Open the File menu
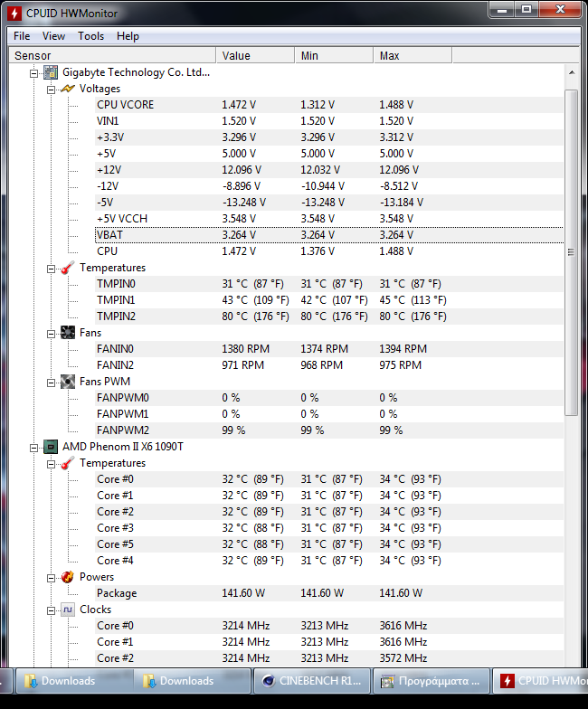This screenshot has height=709, width=588. tap(22, 36)
